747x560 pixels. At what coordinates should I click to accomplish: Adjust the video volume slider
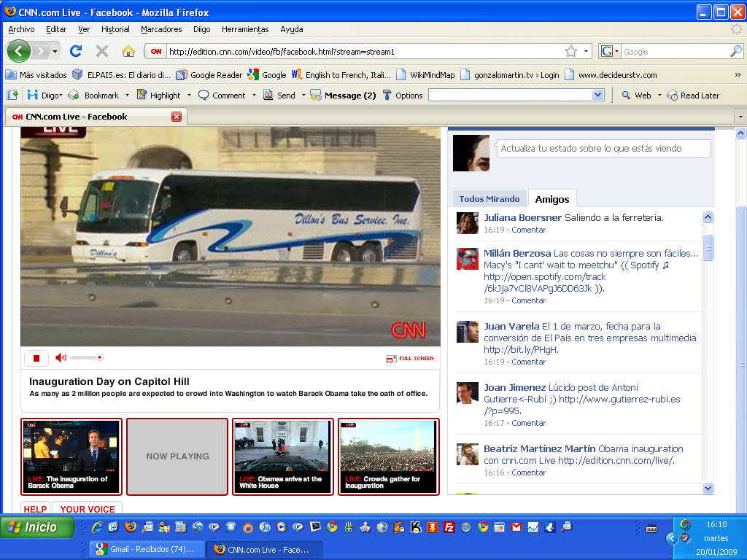tap(87, 357)
